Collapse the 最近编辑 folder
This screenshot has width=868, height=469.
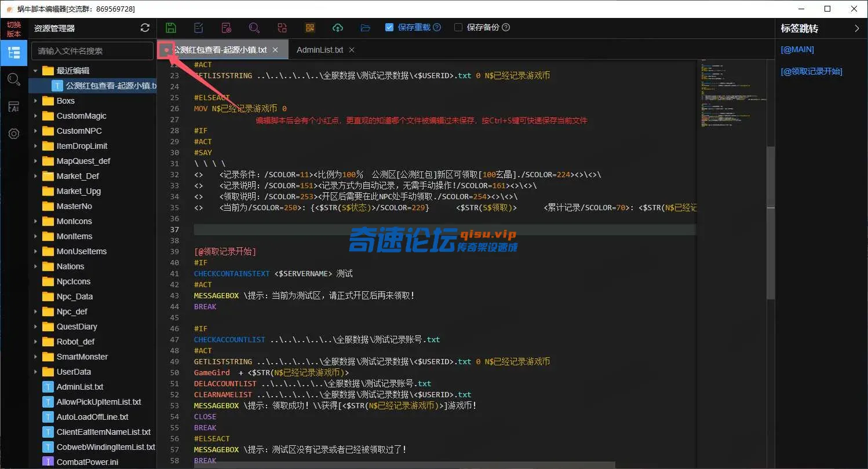tap(35, 71)
